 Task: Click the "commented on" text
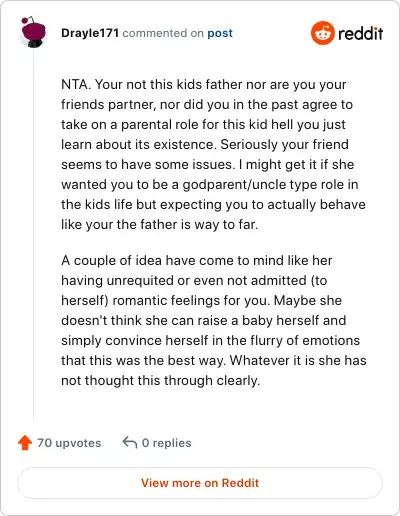click(x=163, y=33)
